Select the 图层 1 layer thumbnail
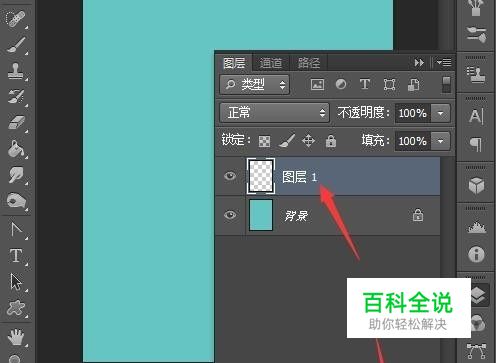Viewport: 496px width, 363px height. [x=261, y=176]
